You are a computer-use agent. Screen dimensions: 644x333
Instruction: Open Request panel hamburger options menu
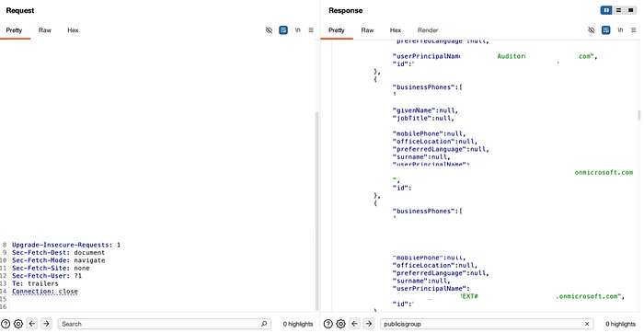pos(311,30)
